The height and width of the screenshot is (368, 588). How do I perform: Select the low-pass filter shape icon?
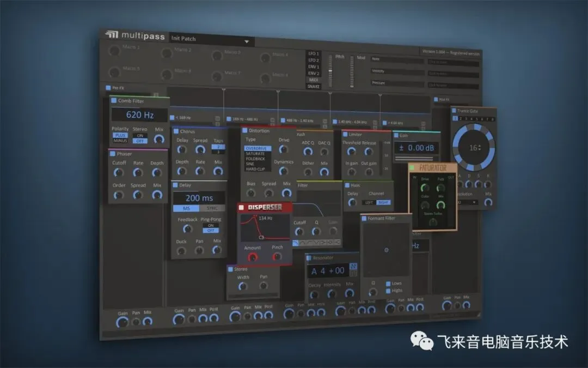click(x=296, y=243)
